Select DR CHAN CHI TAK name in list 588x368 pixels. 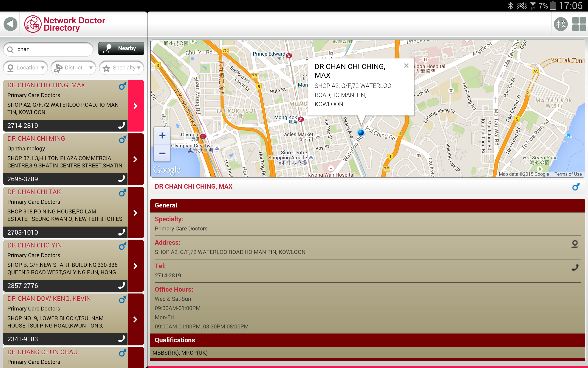34,192
